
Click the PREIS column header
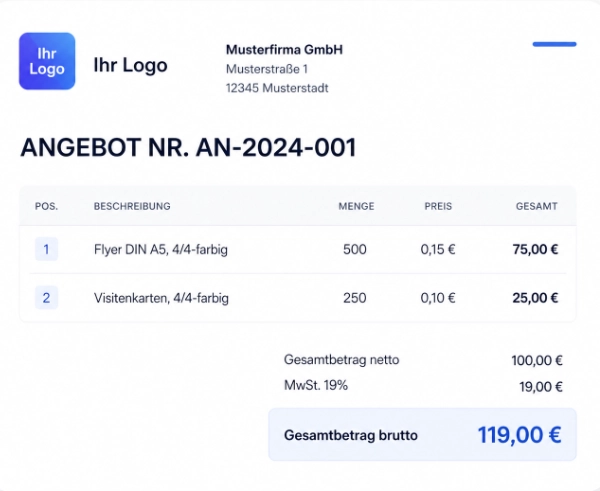438,206
